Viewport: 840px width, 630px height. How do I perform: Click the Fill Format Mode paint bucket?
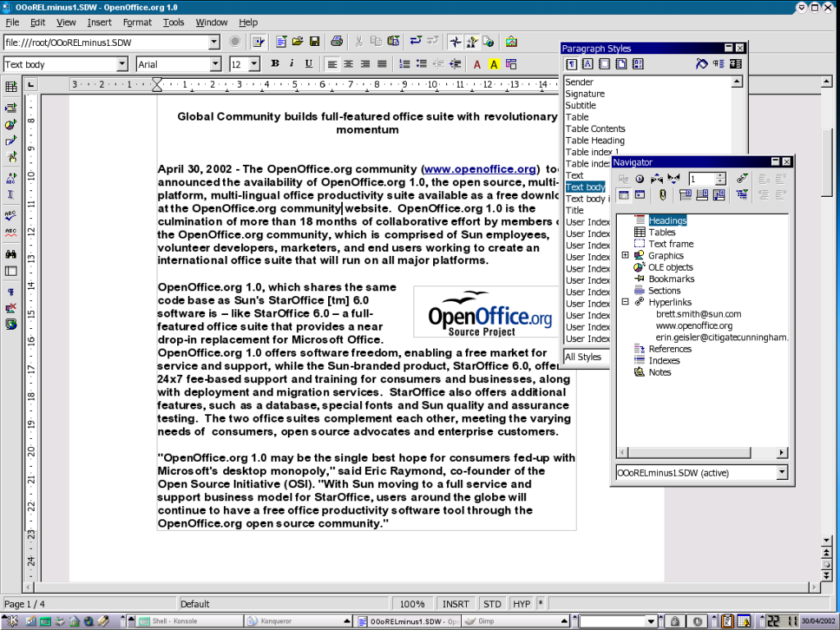[x=701, y=64]
